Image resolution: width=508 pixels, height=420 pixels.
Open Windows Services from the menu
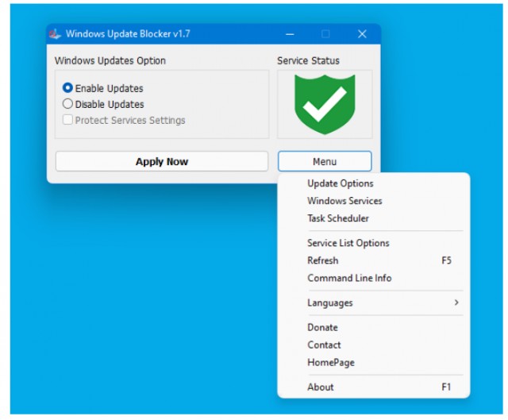click(344, 201)
